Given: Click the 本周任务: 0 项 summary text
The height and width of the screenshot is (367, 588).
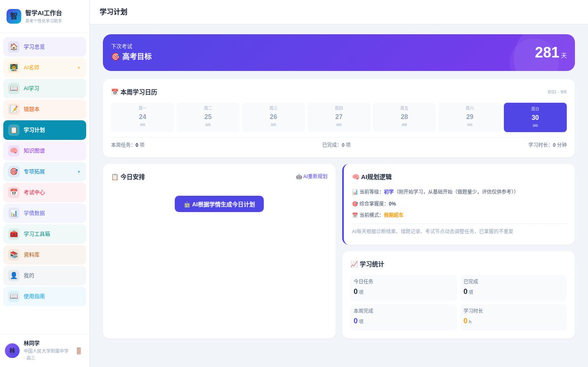Looking at the screenshot, I should coord(128,145).
